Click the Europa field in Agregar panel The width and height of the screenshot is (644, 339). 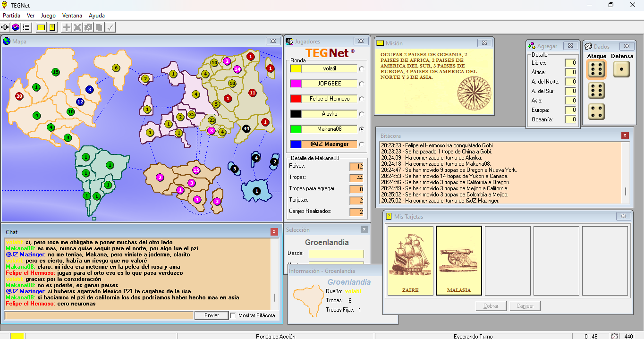tap(570, 110)
